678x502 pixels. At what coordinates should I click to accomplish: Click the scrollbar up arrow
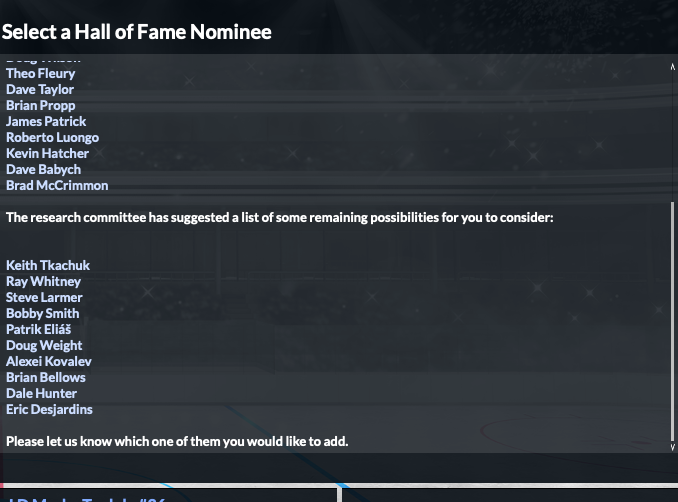click(x=672, y=66)
